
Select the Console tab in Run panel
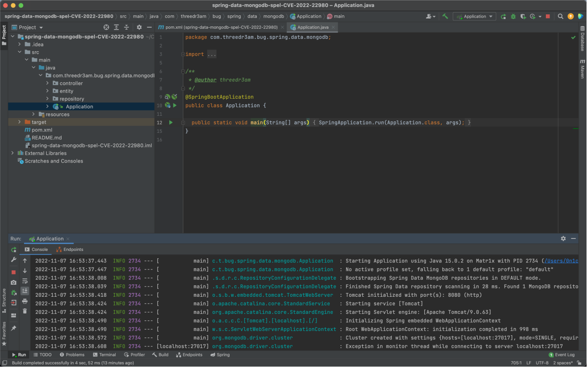pyautogui.click(x=36, y=250)
